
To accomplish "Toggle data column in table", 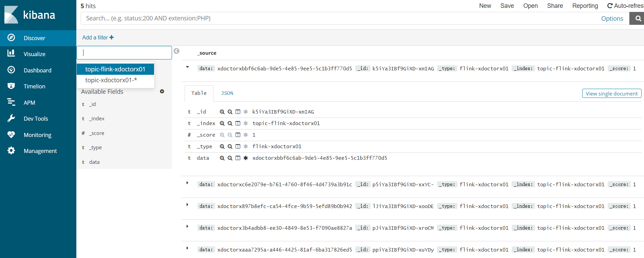I will (x=238, y=158).
